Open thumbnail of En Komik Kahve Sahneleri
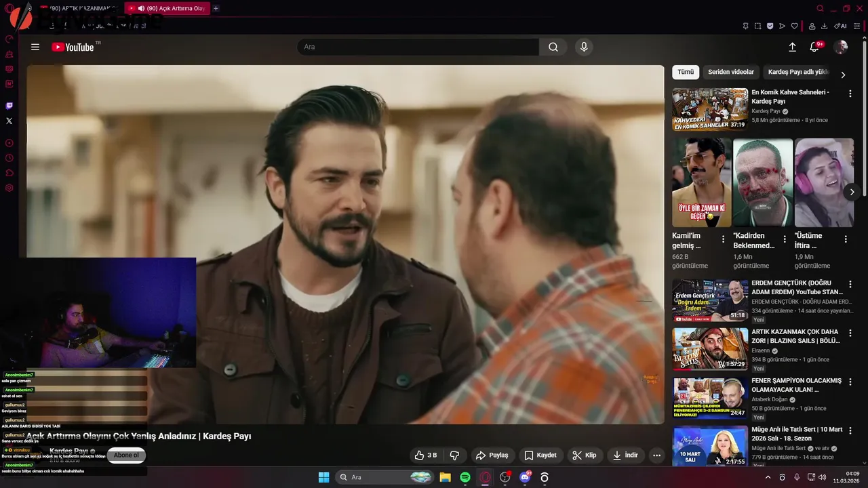 pos(710,109)
